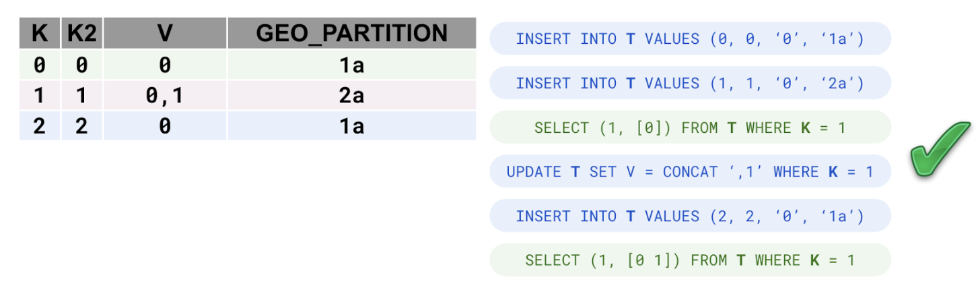Click the K2 cell with value 2
The width and height of the screenshot is (980, 298).
(81, 126)
